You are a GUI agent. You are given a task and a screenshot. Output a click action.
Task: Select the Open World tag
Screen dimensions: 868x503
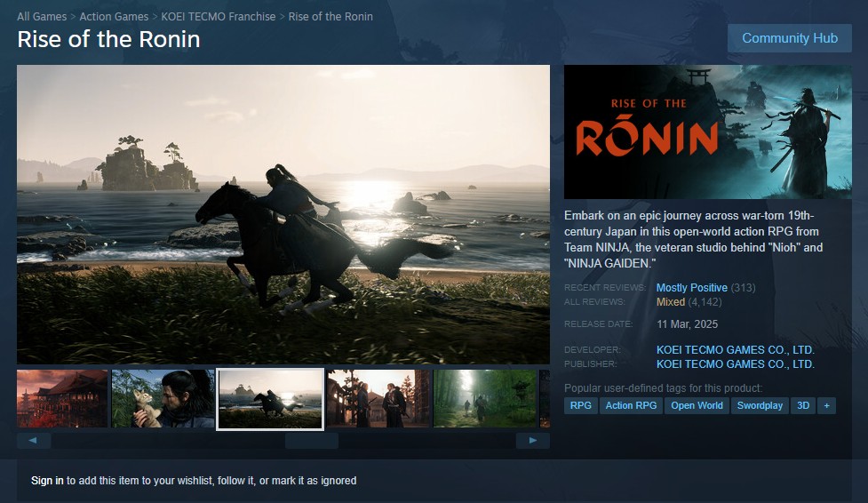point(697,405)
